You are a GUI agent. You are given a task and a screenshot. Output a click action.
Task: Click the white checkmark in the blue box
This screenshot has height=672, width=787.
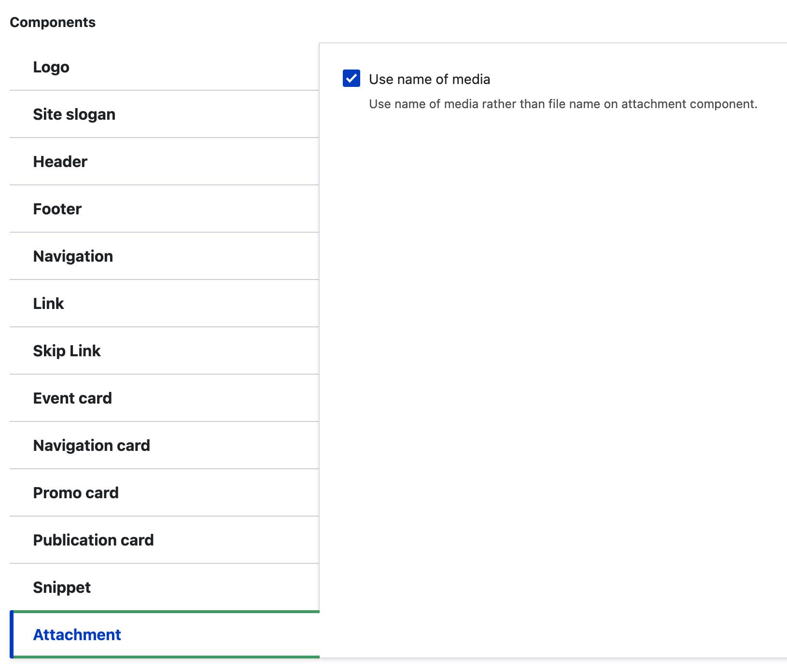[351, 78]
